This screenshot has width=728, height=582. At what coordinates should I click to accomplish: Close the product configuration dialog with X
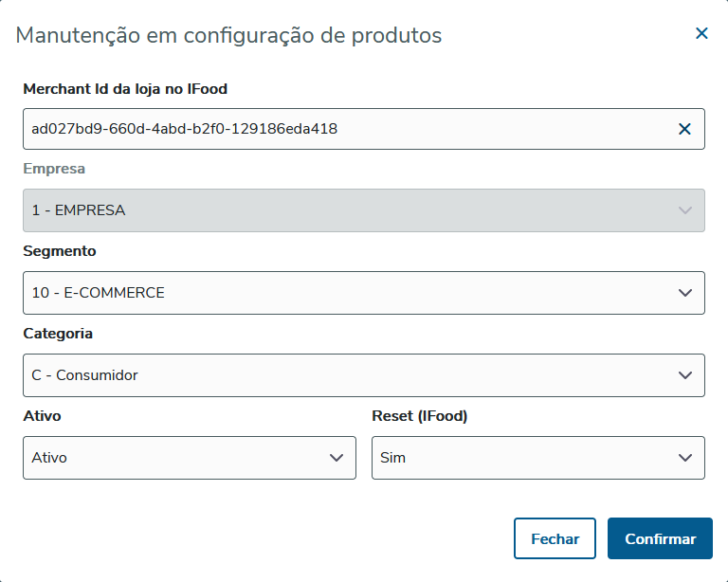click(x=701, y=34)
